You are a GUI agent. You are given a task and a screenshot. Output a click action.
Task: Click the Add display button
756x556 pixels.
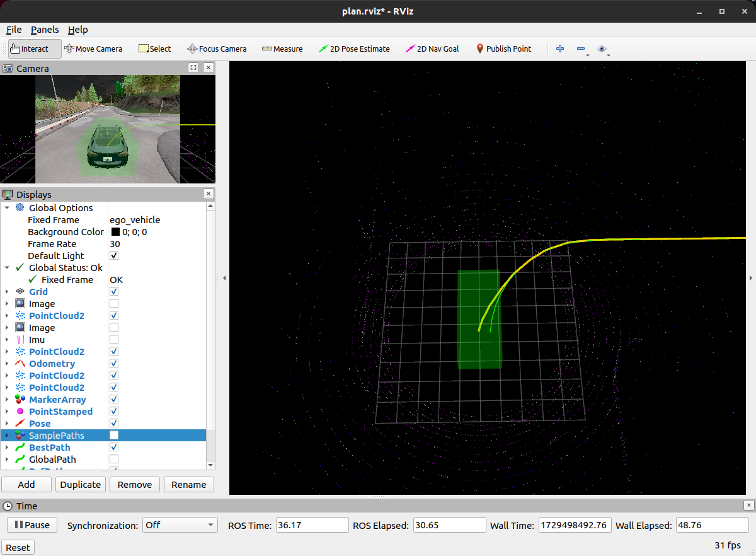(x=26, y=484)
